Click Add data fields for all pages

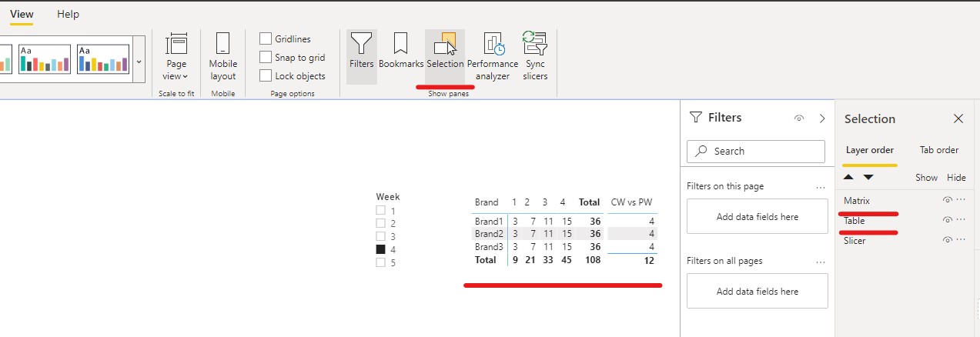coord(758,292)
